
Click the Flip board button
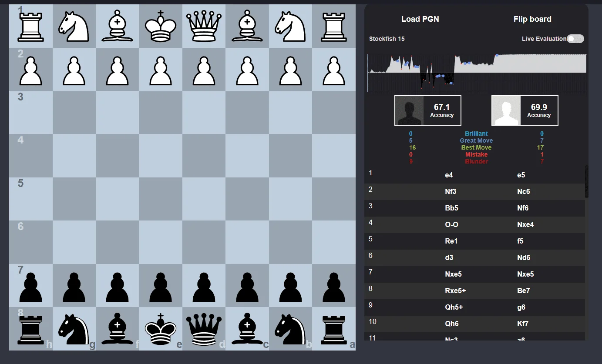tap(532, 19)
